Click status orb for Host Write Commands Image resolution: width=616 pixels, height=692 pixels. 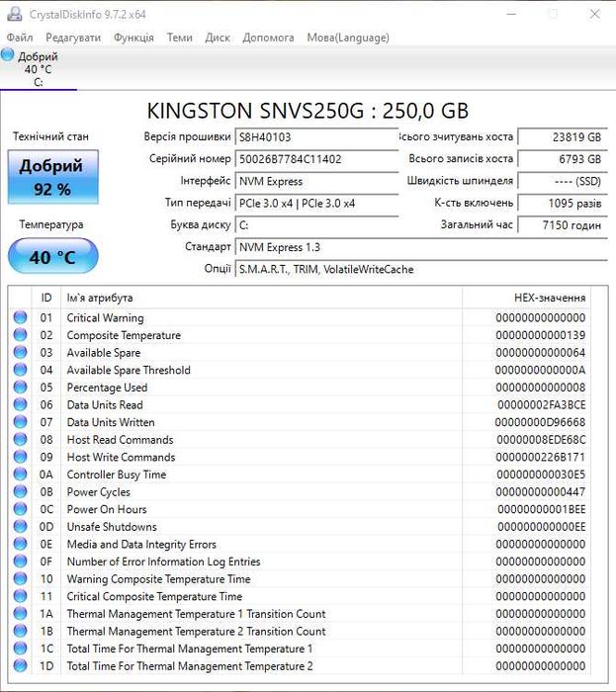click(x=21, y=457)
